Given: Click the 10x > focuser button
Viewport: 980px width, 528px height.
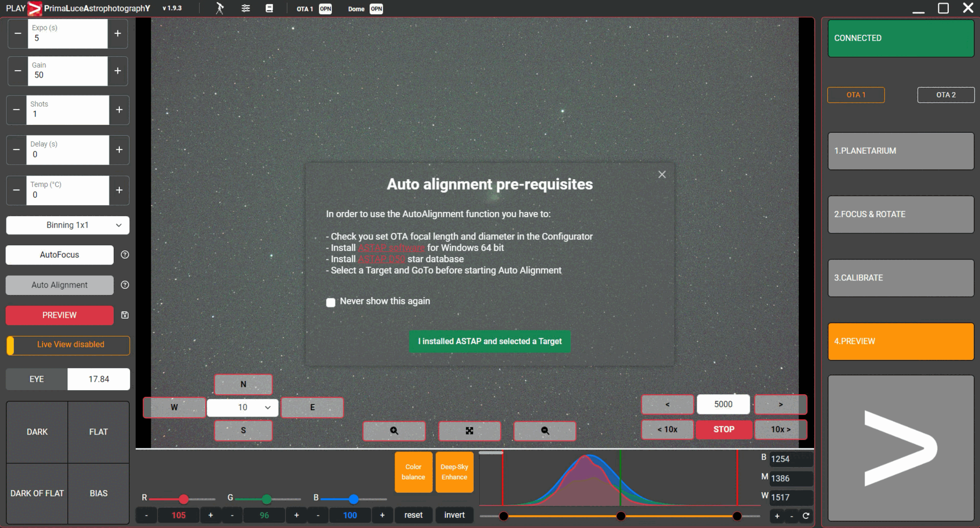Looking at the screenshot, I should (x=780, y=429).
